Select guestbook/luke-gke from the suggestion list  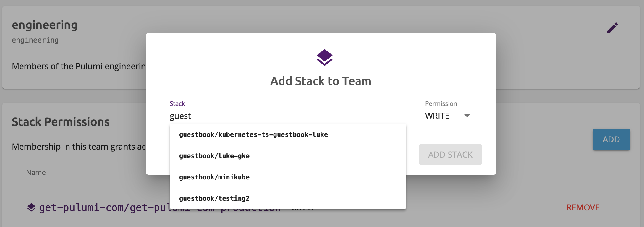click(214, 156)
